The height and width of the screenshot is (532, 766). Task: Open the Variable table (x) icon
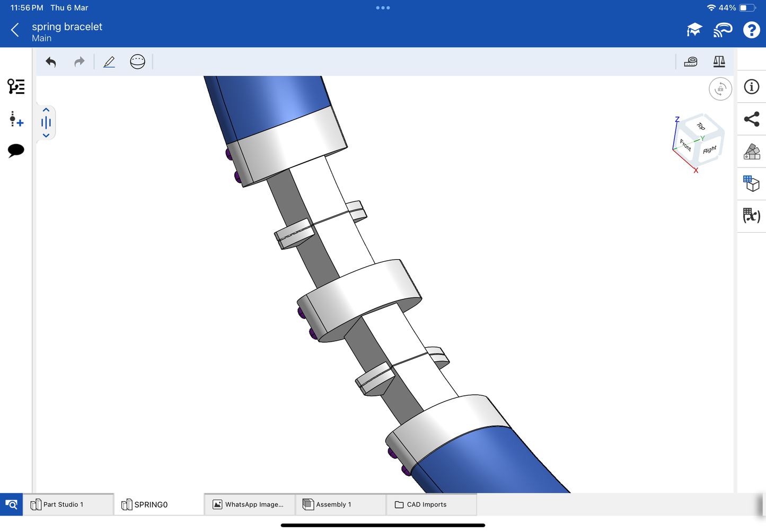(x=752, y=216)
